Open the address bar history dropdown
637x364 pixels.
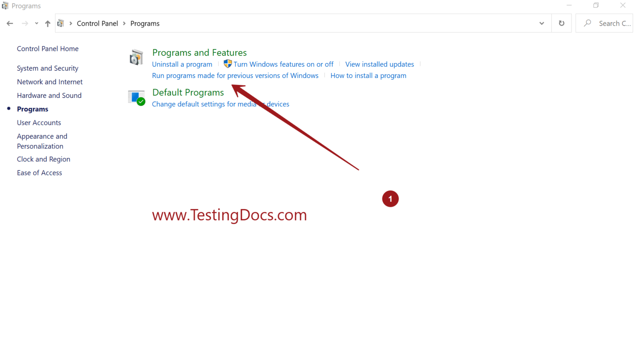pos(541,23)
